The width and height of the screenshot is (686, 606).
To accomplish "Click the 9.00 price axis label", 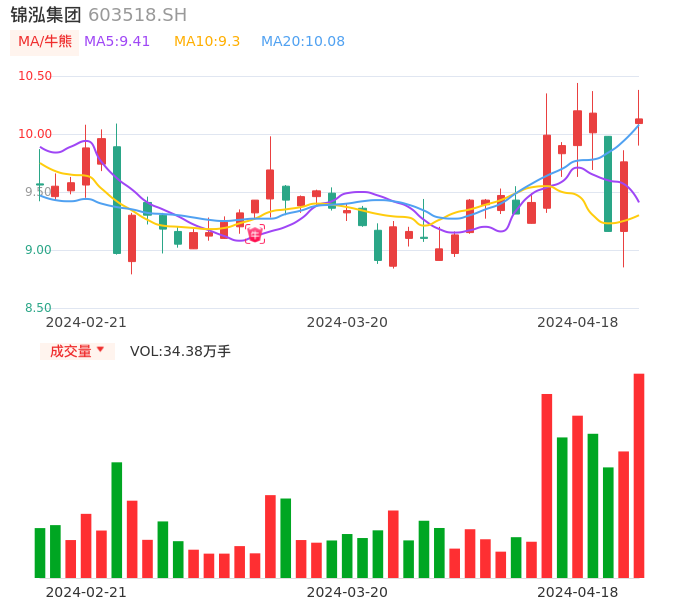I will coord(38,250).
